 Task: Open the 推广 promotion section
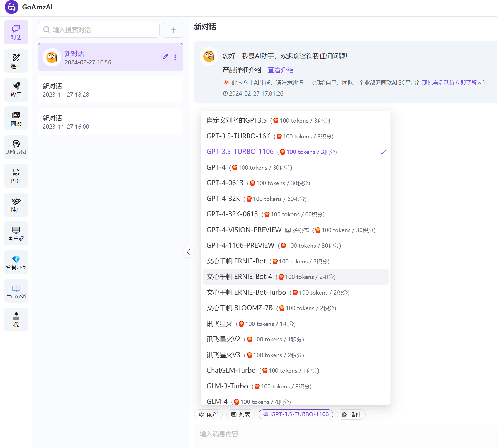pos(16,205)
